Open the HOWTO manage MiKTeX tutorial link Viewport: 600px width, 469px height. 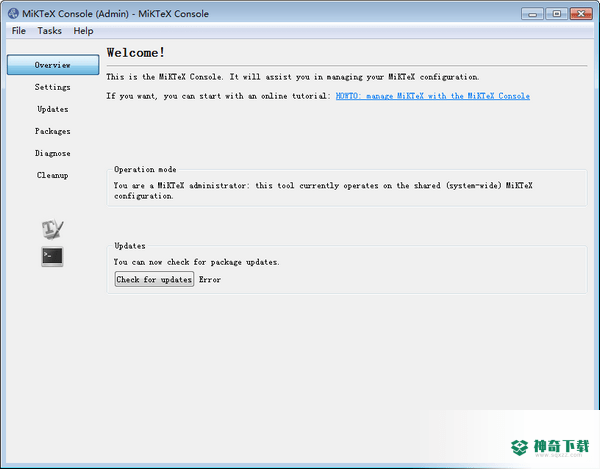[x=433, y=96]
